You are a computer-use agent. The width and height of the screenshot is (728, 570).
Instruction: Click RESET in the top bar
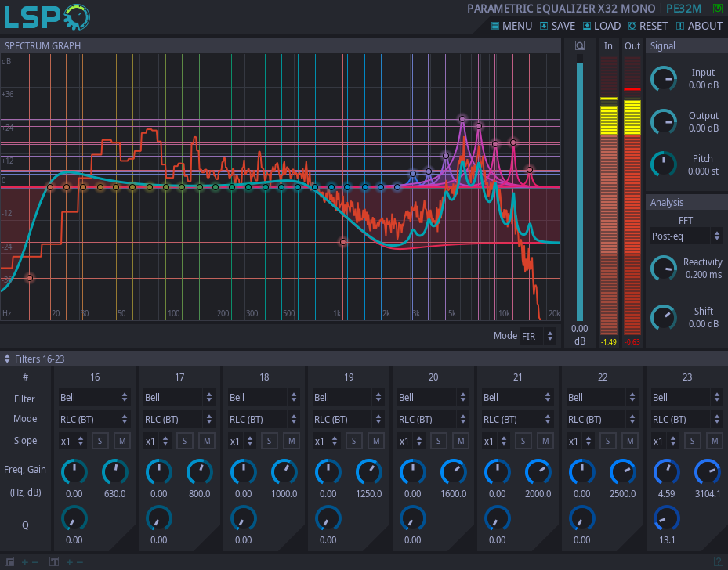tap(648, 26)
